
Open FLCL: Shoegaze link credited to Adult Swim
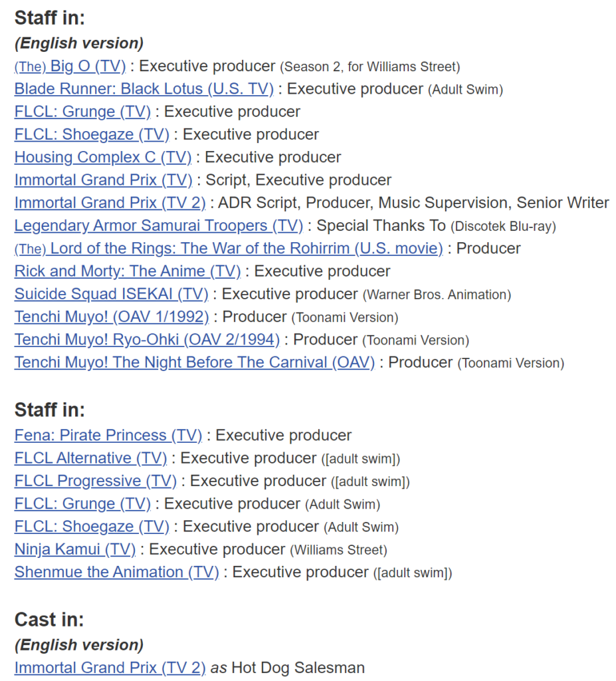point(92,527)
